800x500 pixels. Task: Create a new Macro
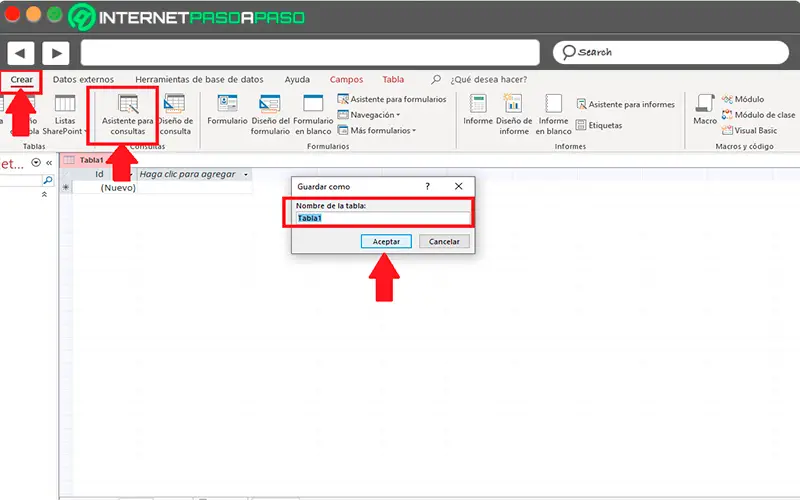[705, 110]
